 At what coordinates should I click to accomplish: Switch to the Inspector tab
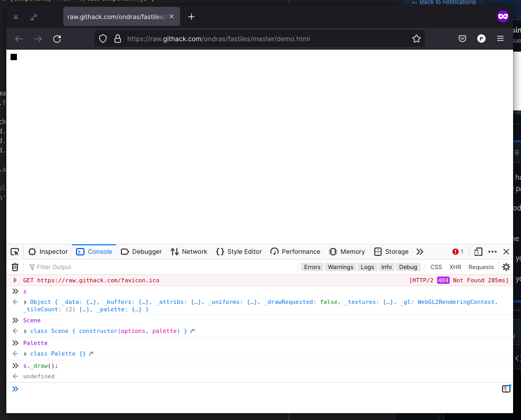[49, 252]
